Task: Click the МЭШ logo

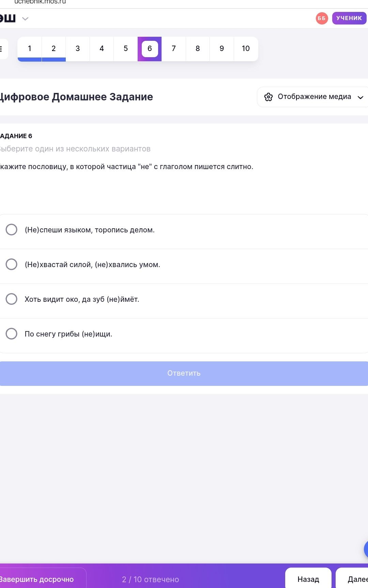Action: tap(7, 18)
